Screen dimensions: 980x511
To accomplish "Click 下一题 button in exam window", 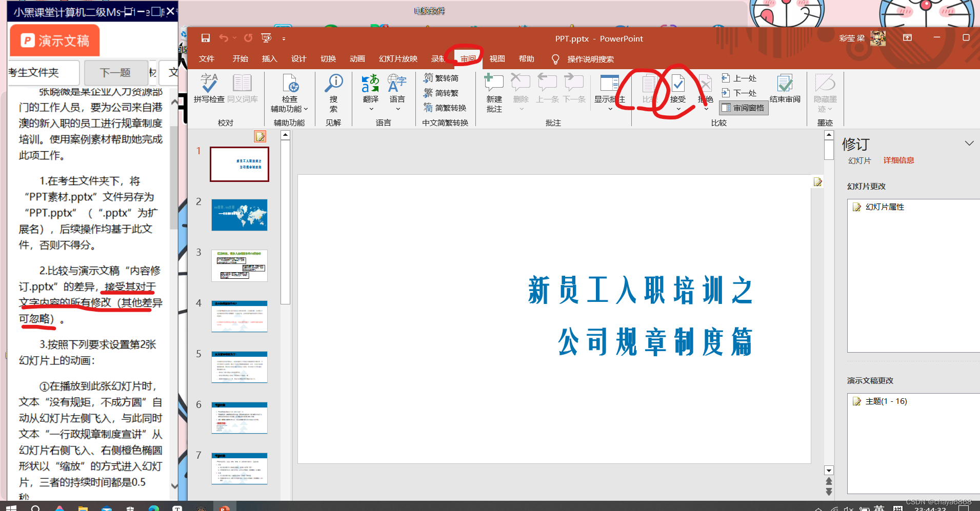I will click(115, 73).
